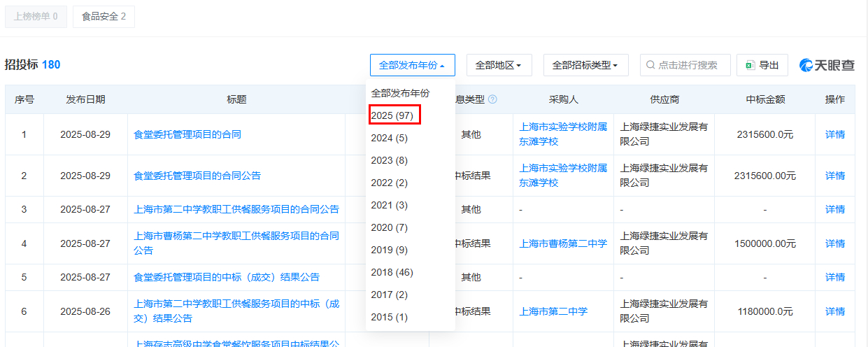Image resolution: width=868 pixels, height=347 pixels.
Task: Select 全部发布年份 option in list
Action: [x=411, y=93]
